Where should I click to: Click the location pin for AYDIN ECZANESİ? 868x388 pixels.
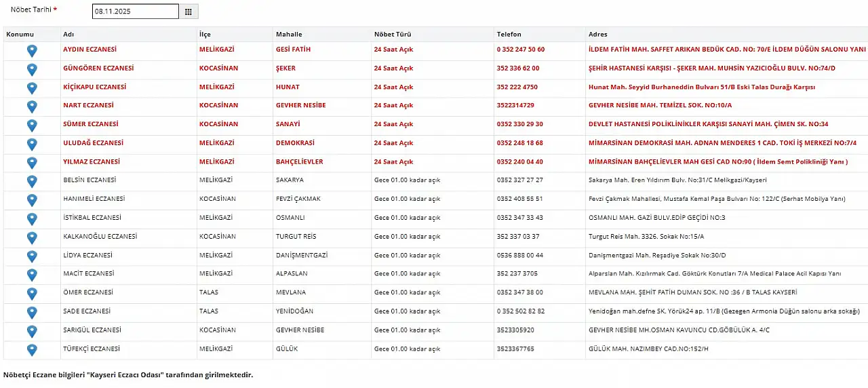(32, 50)
